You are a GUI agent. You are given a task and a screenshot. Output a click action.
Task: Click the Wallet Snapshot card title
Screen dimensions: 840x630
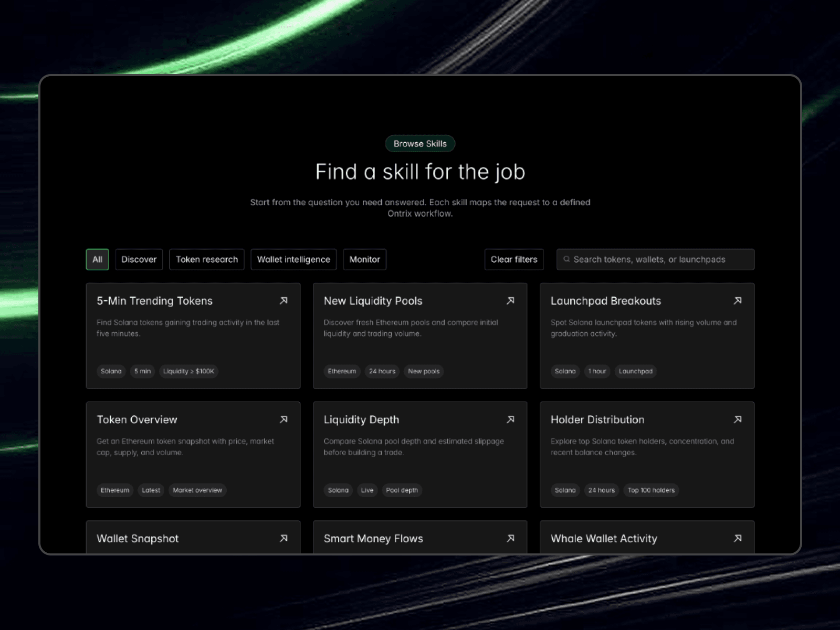coord(138,539)
